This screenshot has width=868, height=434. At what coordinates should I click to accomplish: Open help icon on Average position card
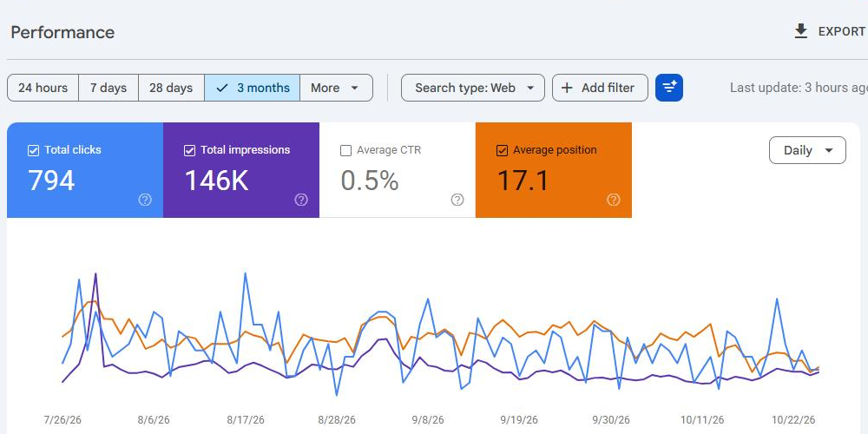[614, 200]
